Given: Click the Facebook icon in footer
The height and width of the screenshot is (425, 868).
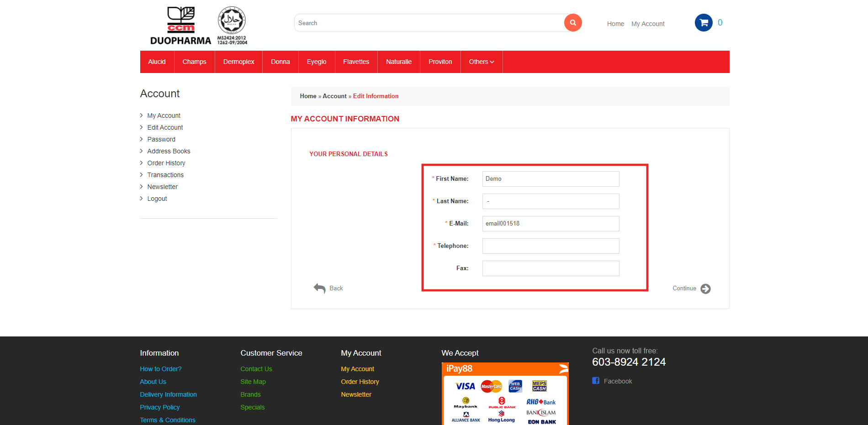Looking at the screenshot, I should pos(596,381).
